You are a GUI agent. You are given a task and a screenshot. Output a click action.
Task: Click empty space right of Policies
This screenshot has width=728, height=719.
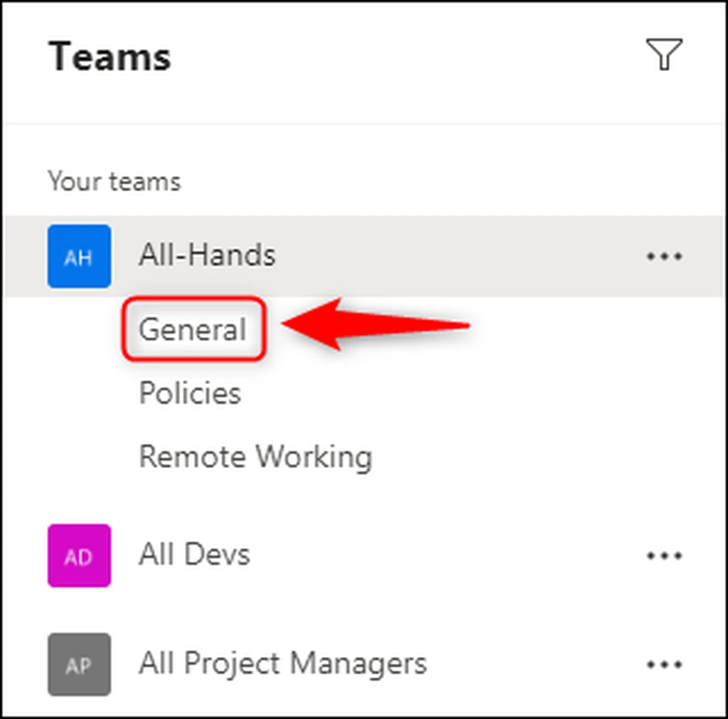464,393
